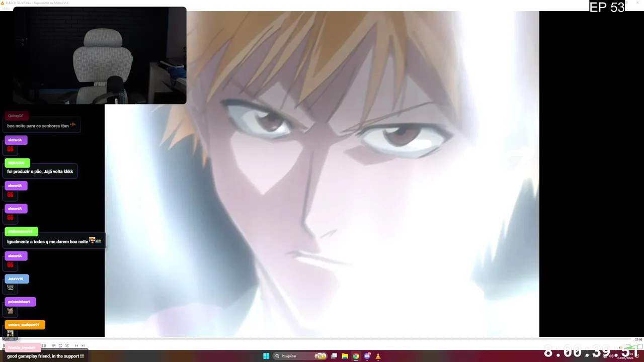Toggle loop repeat mode in VLC
The width and height of the screenshot is (644, 362).
[60, 345]
